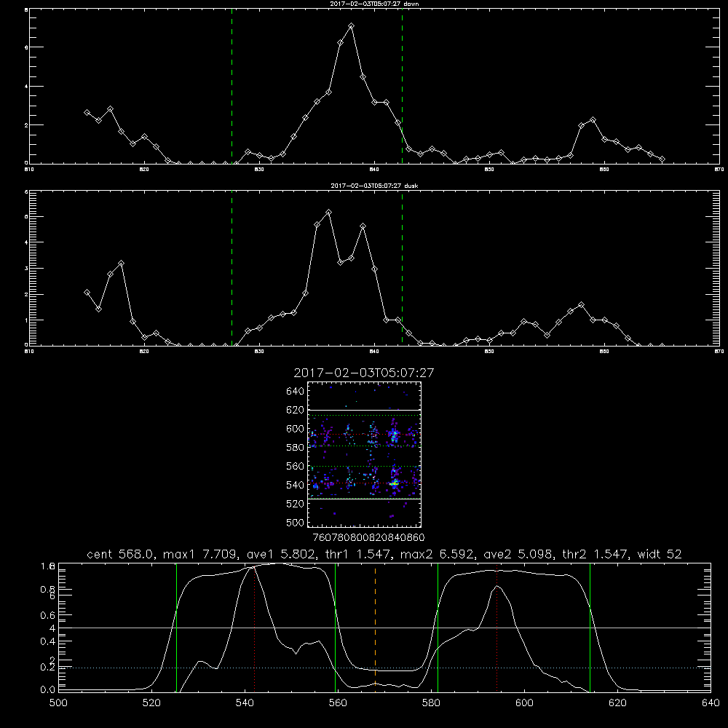The image size is (728, 728).
Task: Click the red dotted peak line near 542
Action: 254,628
